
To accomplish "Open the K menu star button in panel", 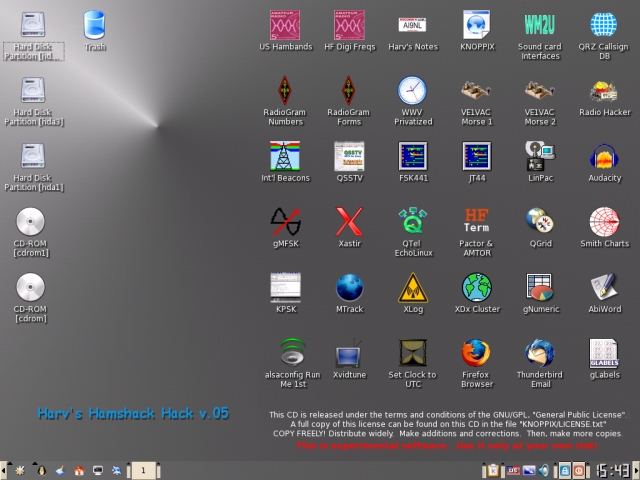I will [20, 471].
